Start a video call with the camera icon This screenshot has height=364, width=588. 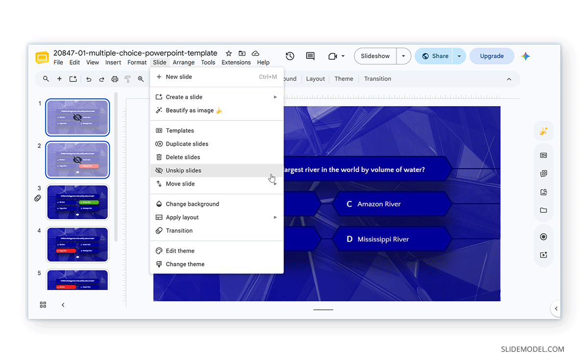[x=333, y=56]
